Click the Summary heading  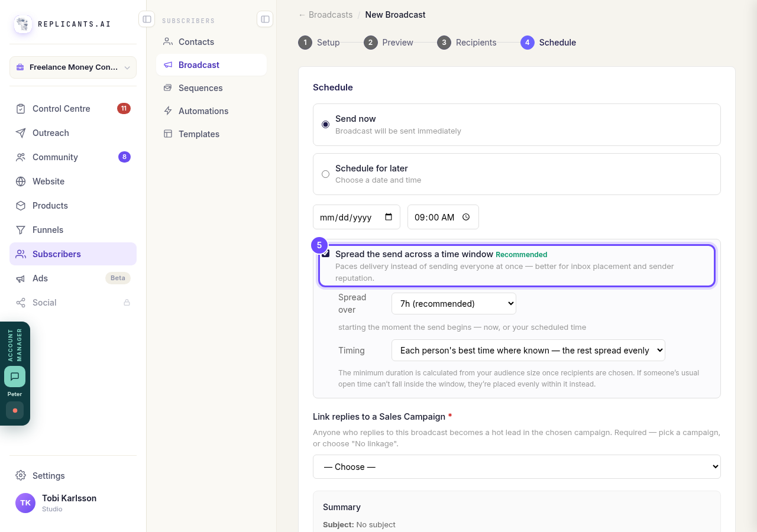point(342,507)
